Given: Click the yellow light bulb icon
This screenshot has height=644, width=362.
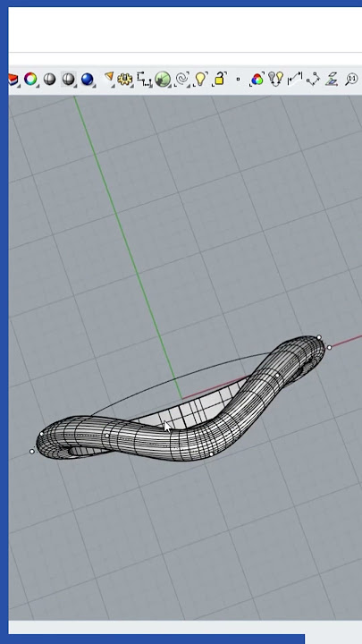Looking at the screenshot, I should (200, 79).
